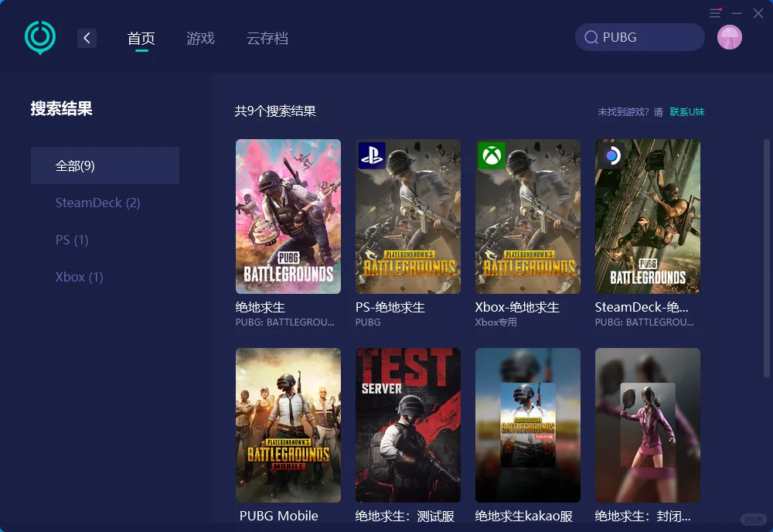Viewport: 773px width, 532px height.
Task: Open the pink 绝地求生 PUBG cover
Action: tap(288, 217)
